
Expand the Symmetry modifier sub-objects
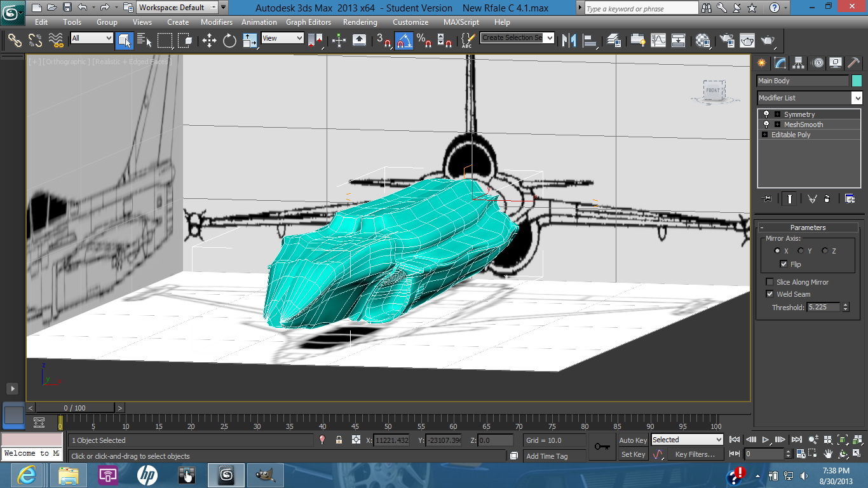777,114
